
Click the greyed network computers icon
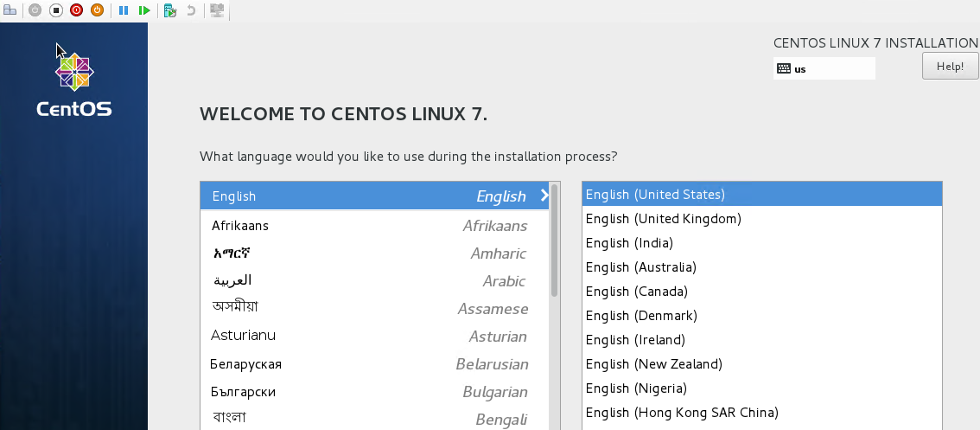point(217,10)
